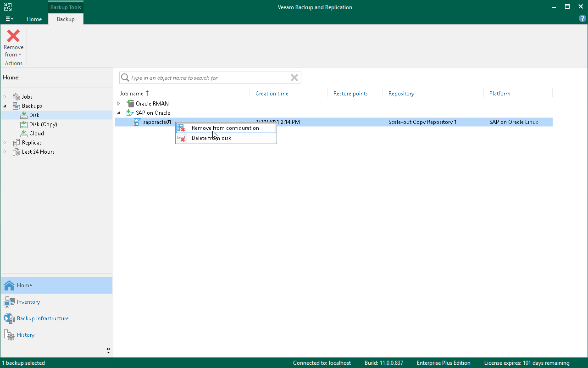Click the SAP on Oracle job icon
Screen dimensions: 588x368
130,113
